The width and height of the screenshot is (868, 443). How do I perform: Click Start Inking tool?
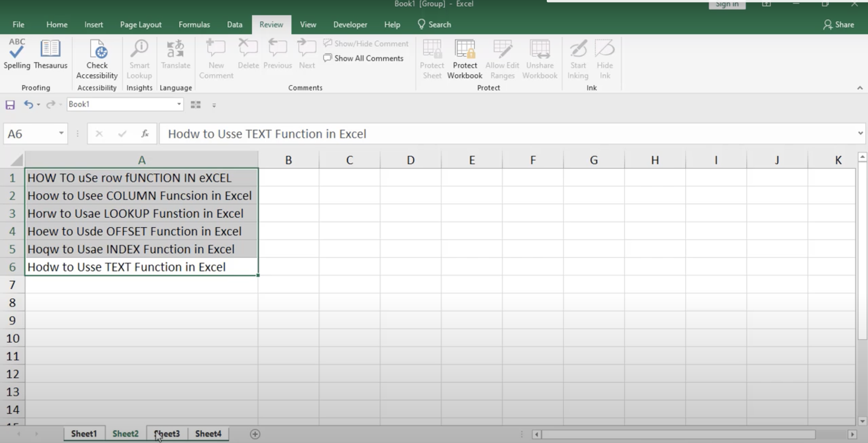tap(578, 59)
